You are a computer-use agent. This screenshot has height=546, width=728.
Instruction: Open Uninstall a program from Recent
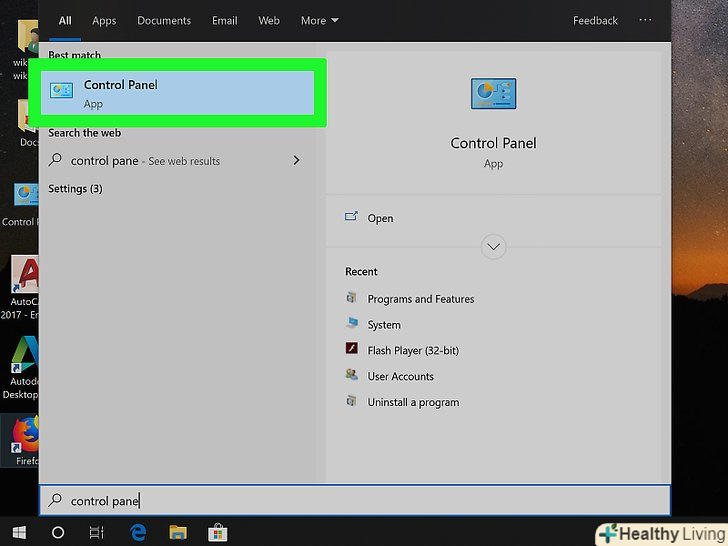pyautogui.click(x=412, y=402)
